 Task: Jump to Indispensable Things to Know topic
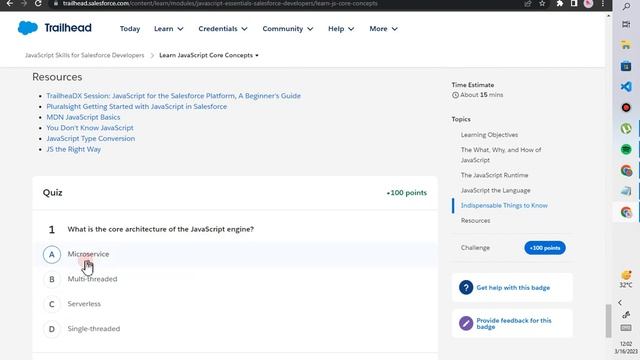pos(504,205)
